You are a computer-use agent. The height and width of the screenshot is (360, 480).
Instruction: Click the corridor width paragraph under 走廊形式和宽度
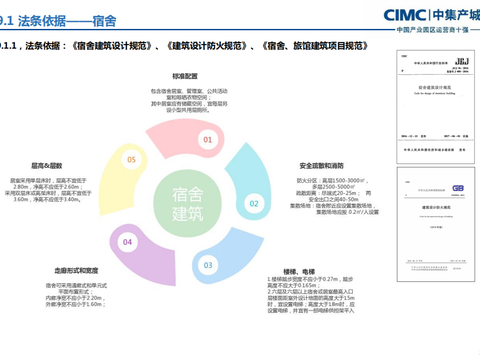click(76, 295)
